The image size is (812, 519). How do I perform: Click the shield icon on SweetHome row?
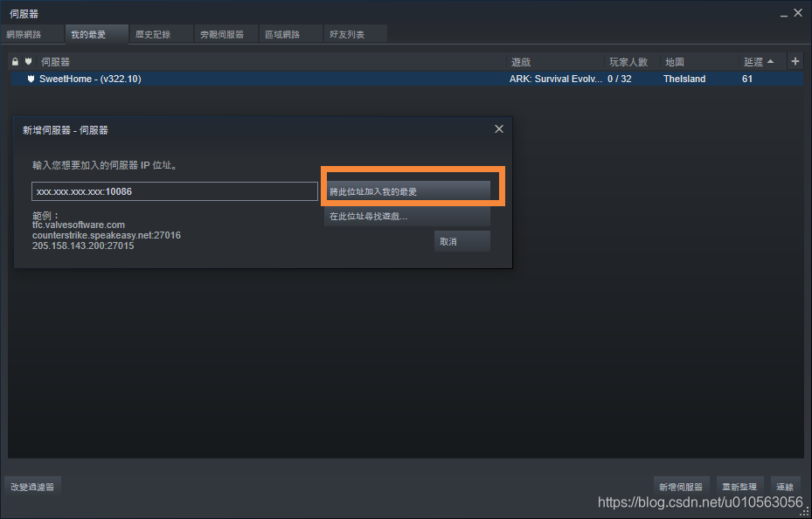click(x=31, y=79)
